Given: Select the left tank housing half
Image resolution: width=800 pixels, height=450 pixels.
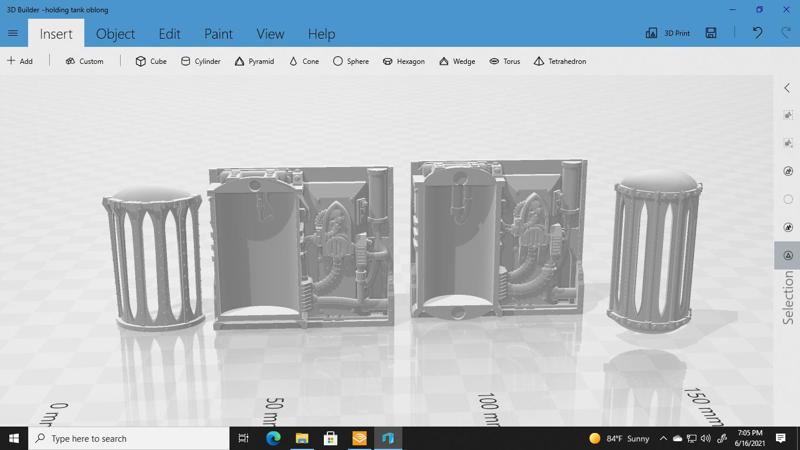Looking at the screenshot, I should pos(302,247).
